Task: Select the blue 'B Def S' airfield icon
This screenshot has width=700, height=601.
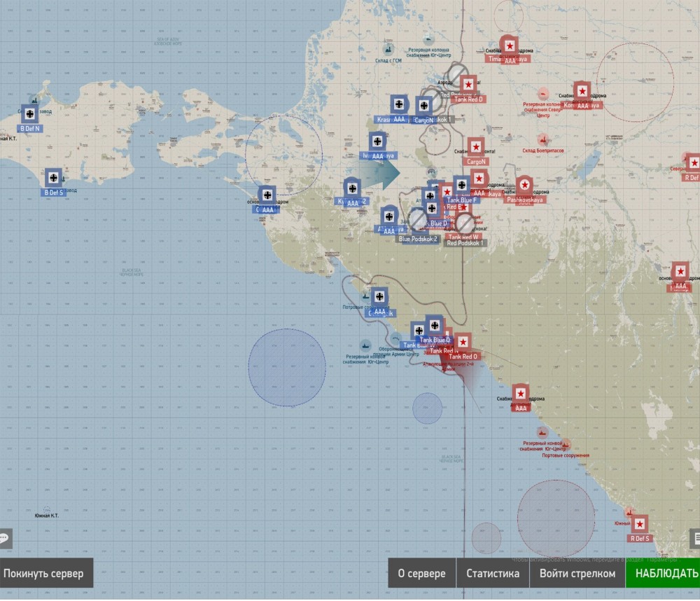Action: pyautogui.click(x=54, y=178)
